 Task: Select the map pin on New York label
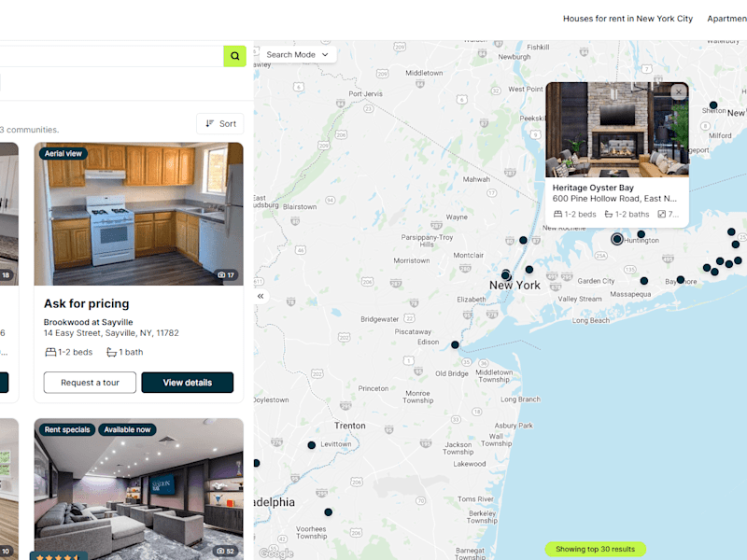pyautogui.click(x=506, y=275)
